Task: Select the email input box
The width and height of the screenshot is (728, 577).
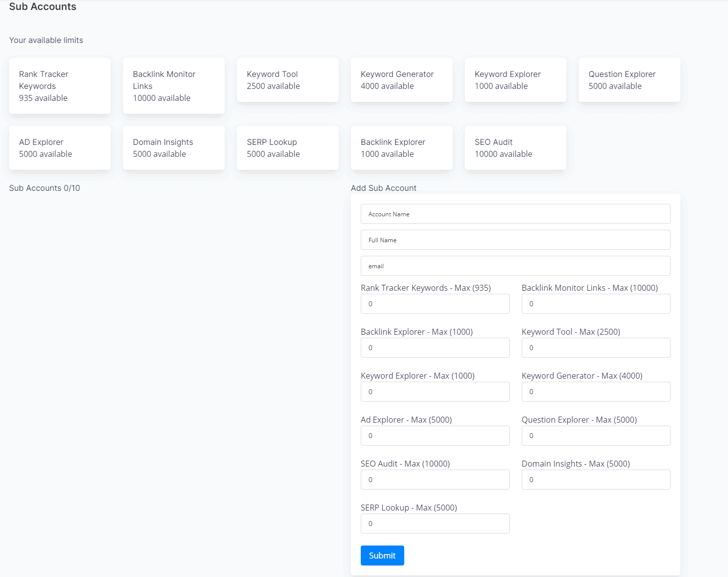Action: coord(515,266)
